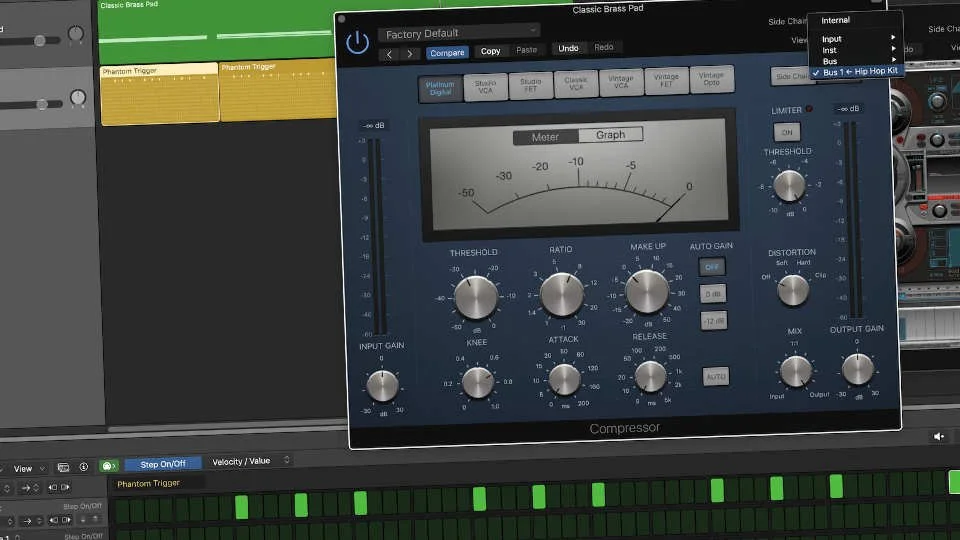The width and height of the screenshot is (960, 540).
Task: Adjust the Attack knob
Action: [564, 379]
